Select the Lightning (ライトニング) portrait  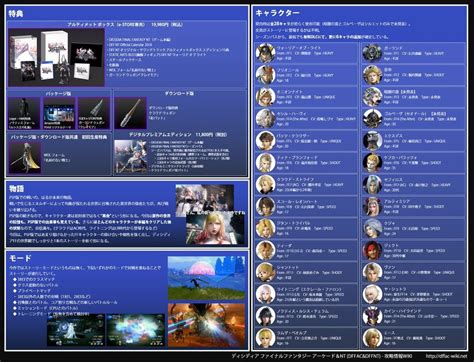(265, 294)
